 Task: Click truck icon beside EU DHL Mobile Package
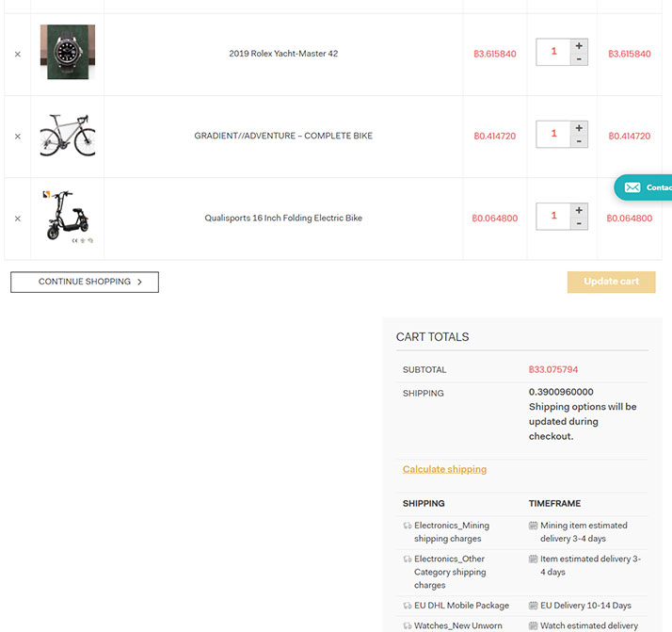point(408,606)
